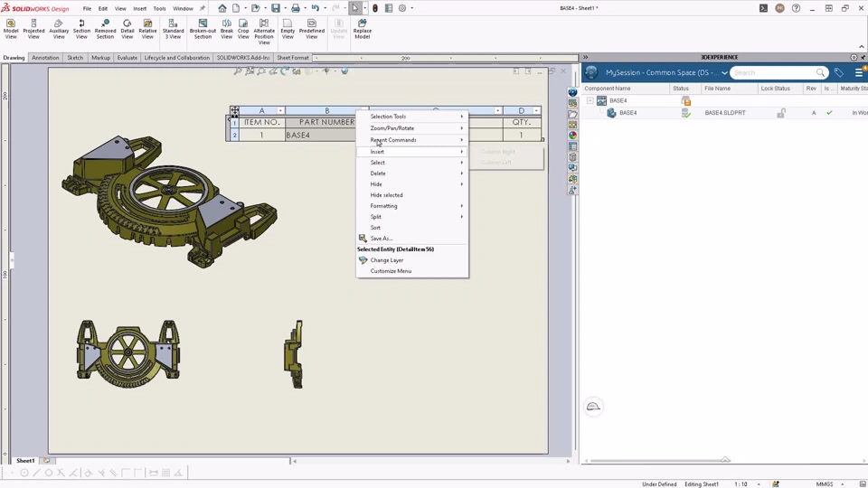
Task: Open the 3DEXPERIENCE tag icon
Action: tap(839, 72)
